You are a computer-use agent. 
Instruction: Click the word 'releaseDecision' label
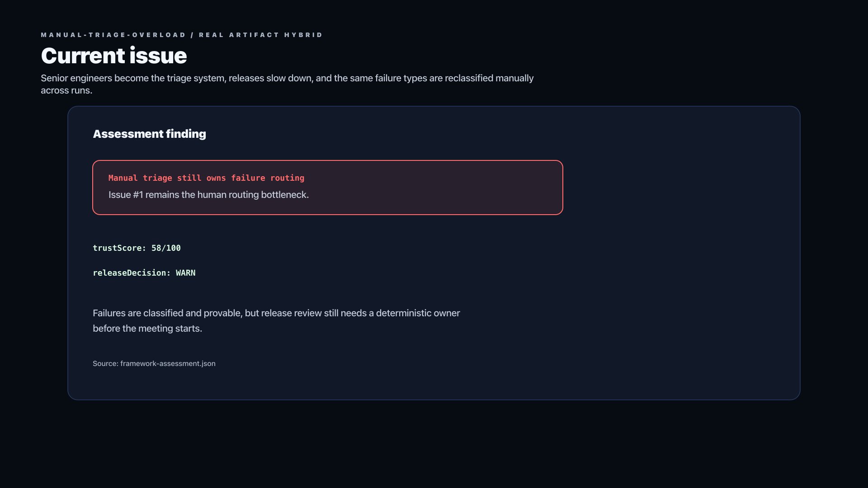pyautogui.click(x=129, y=273)
